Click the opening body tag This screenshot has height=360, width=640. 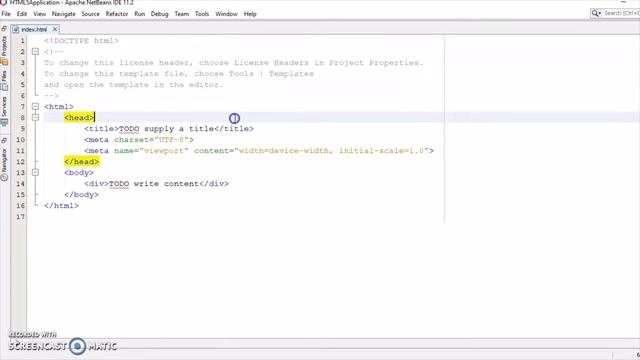coord(79,173)
